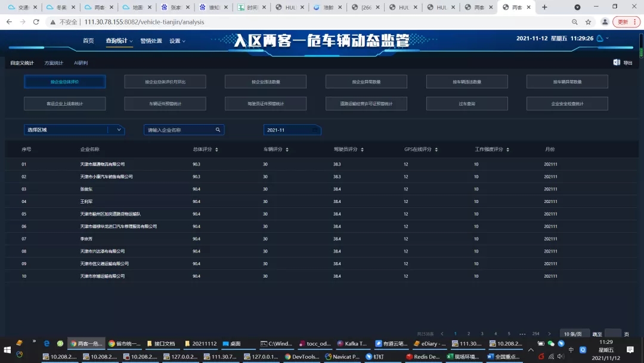The height and width of the screenshot is (363, 644).
Task: Open the 设置 dropdown menu
Action: [x=178, y=41]
